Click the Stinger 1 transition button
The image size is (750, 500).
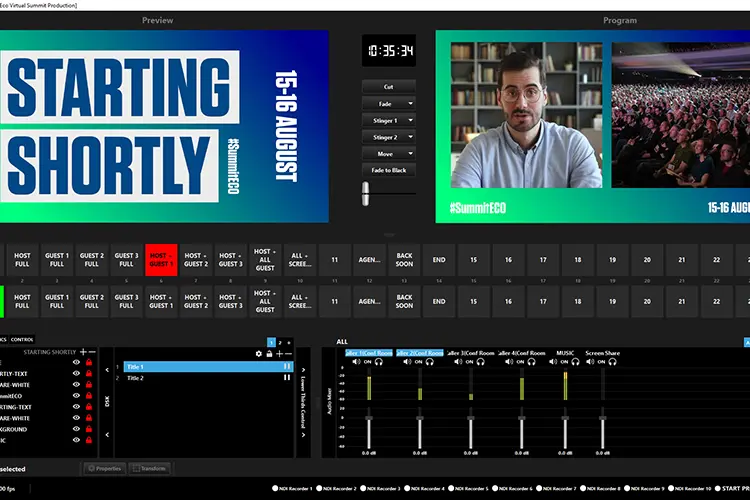pos(384,121)
